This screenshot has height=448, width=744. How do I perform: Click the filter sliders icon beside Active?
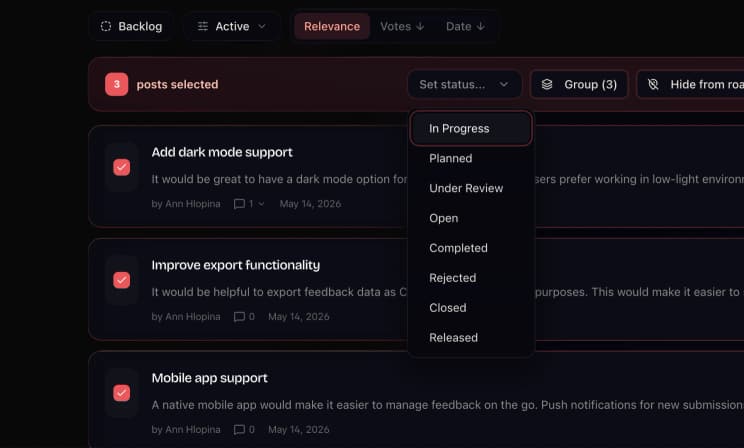click(x=203, y=26)
